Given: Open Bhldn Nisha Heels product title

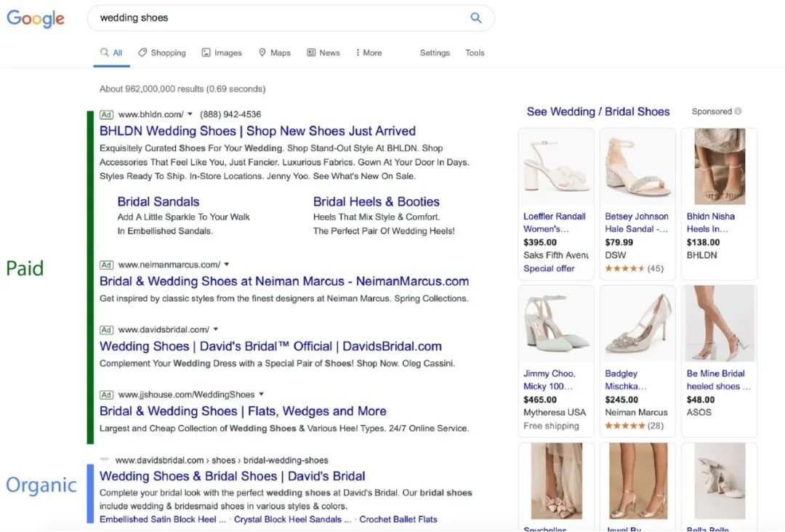Looking at the screenshot, I should [x=711, y=222].
